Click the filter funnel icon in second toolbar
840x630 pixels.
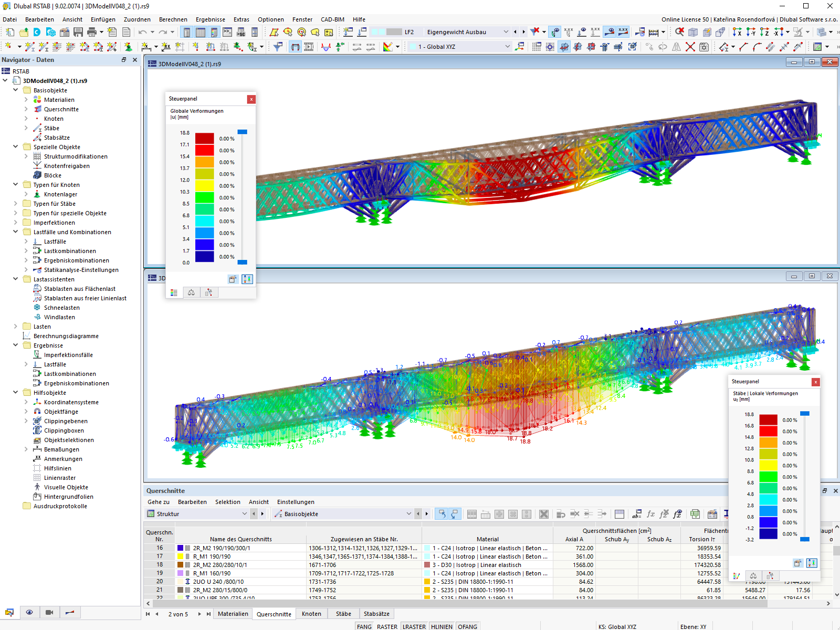click(x=278, y=47)
